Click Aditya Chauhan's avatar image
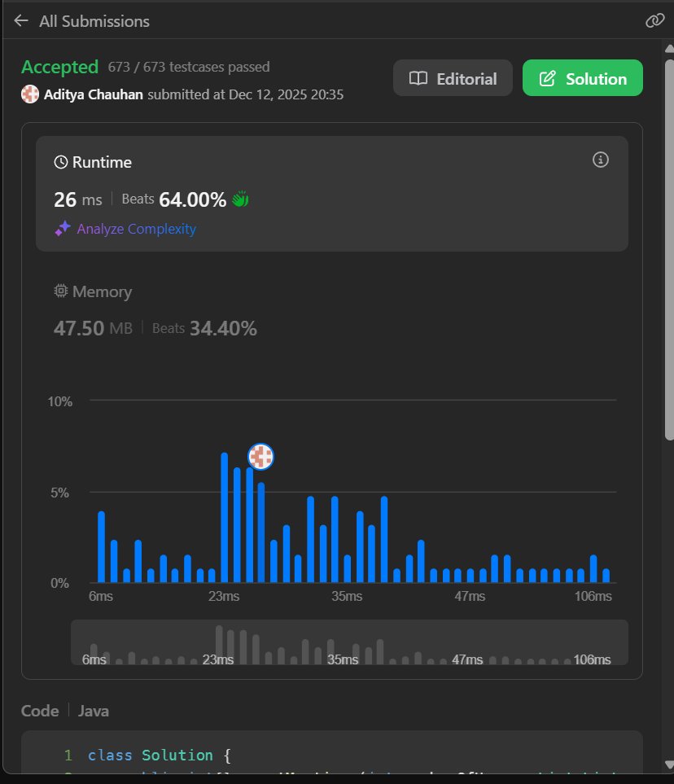 coord(30,94)
